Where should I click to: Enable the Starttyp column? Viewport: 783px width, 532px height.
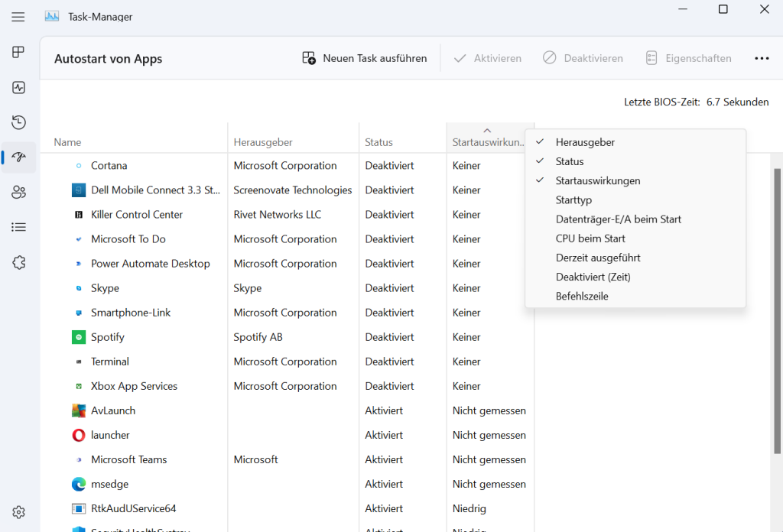pyautogui.click(x=635, y=199)
